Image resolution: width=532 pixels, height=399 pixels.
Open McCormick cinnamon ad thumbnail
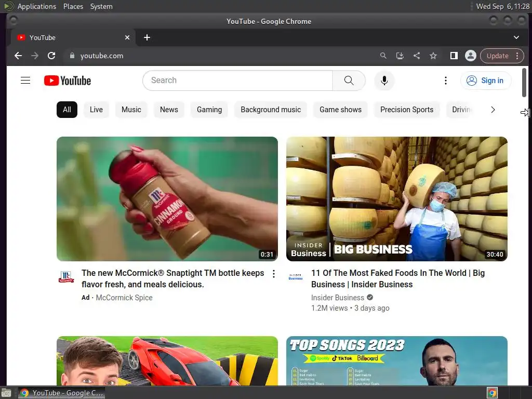(x=167, y=199)
